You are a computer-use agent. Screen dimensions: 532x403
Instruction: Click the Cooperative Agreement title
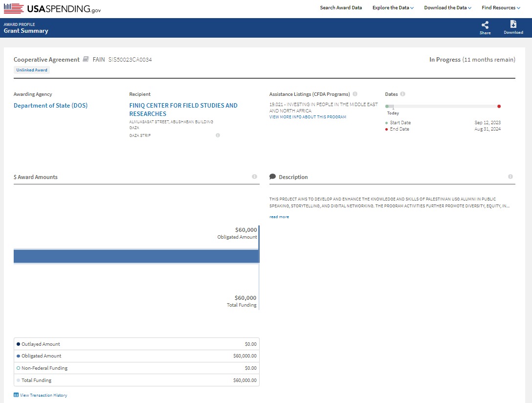[46, 60]
